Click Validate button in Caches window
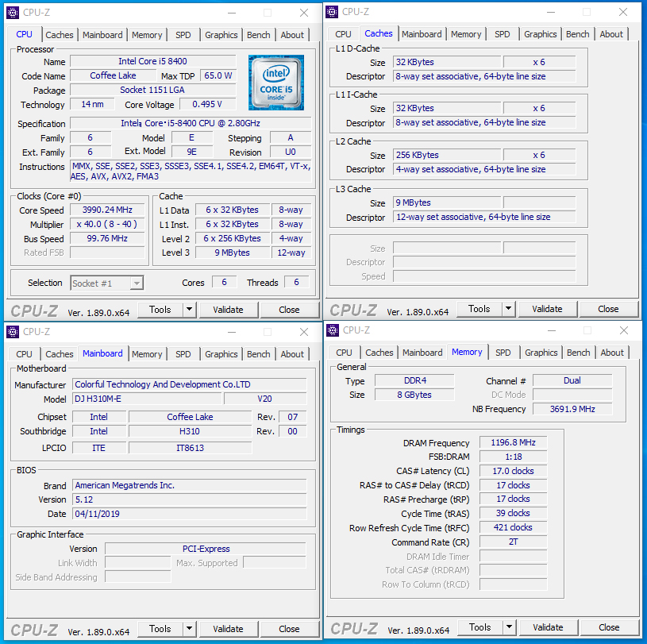This screenshot has width=647, height=644. 547,309
